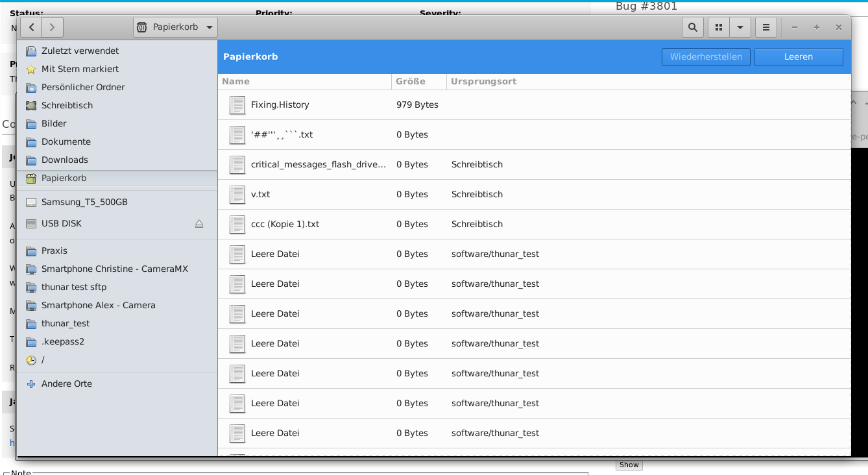
Task: Select Mit Stern markiert in sidebar
Action: coord(80,69)
